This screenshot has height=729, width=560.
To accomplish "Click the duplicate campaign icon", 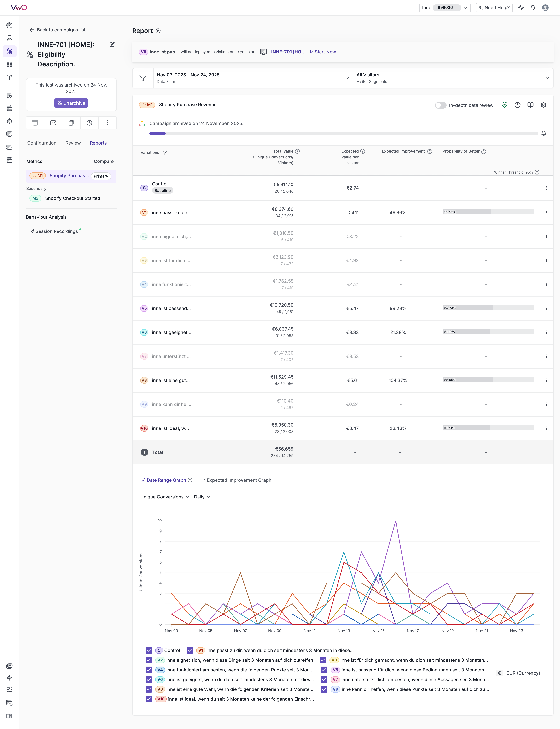I will click(x=71, y=123).
